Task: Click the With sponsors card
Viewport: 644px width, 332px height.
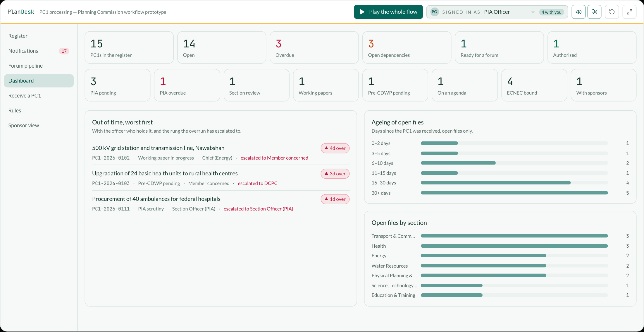Action: point(603,85)
